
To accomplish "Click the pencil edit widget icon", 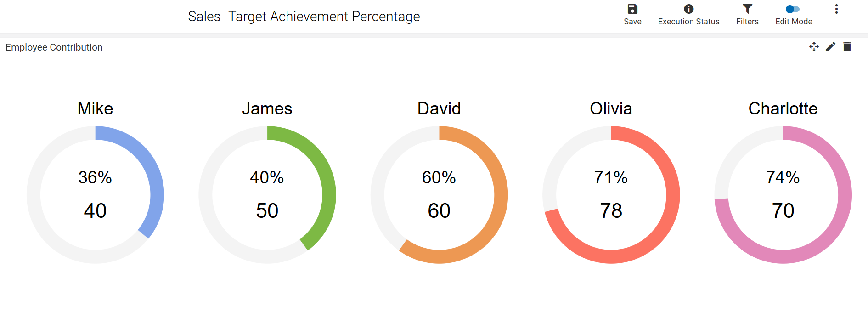I will point(830,47).
